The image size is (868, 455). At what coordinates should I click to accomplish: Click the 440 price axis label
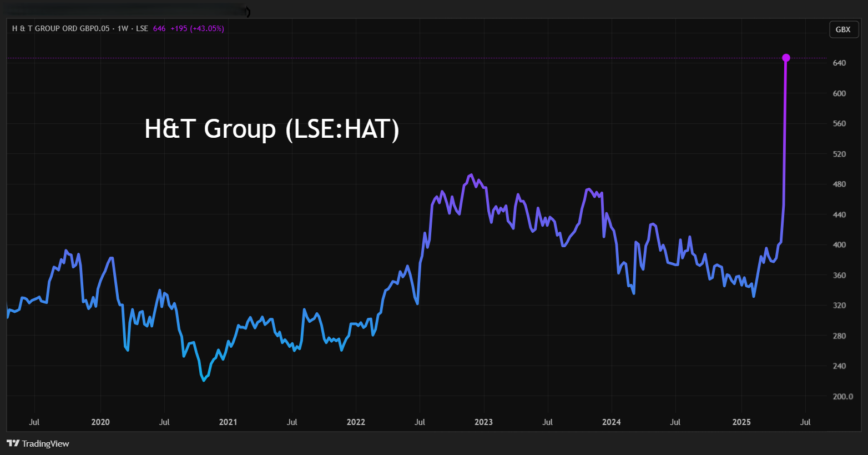click(x=839, y=214)
